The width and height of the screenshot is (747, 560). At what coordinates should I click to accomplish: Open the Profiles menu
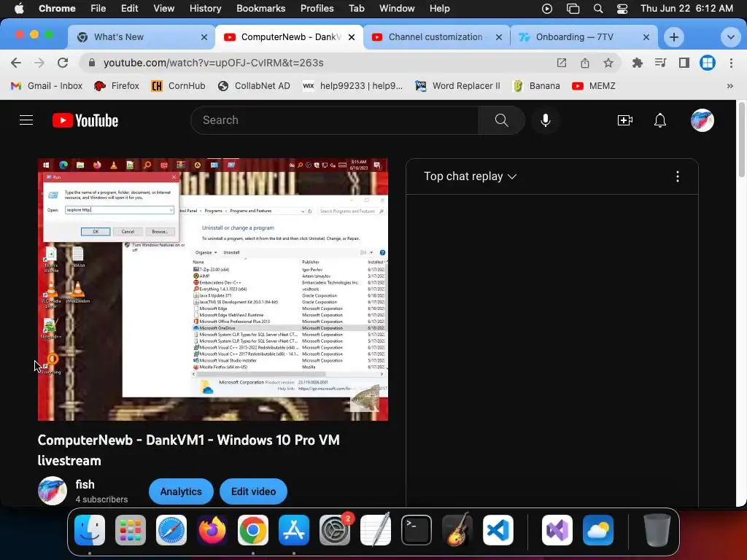pos(317,9)
